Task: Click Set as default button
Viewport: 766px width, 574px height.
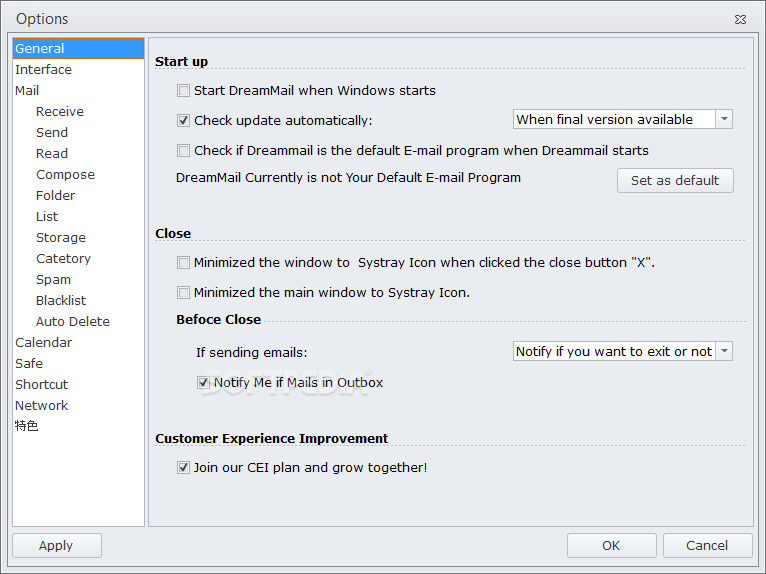Action: 675,181
